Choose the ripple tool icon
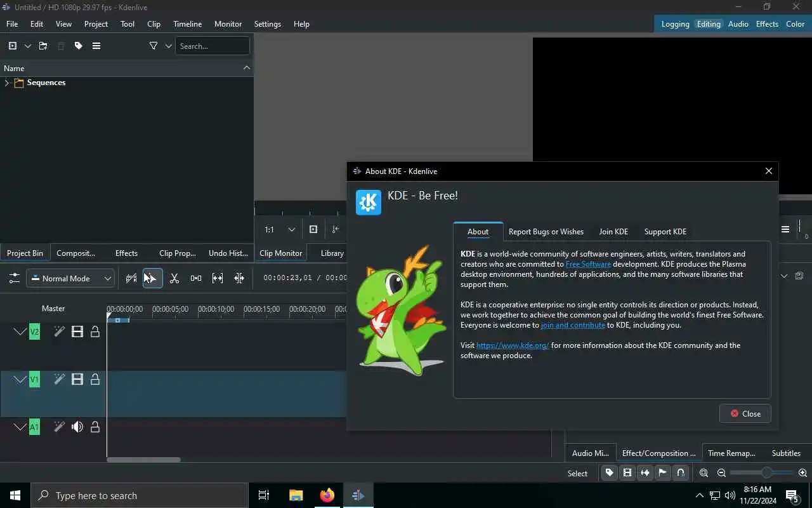The image size is (812, 508). coord(239,278)
